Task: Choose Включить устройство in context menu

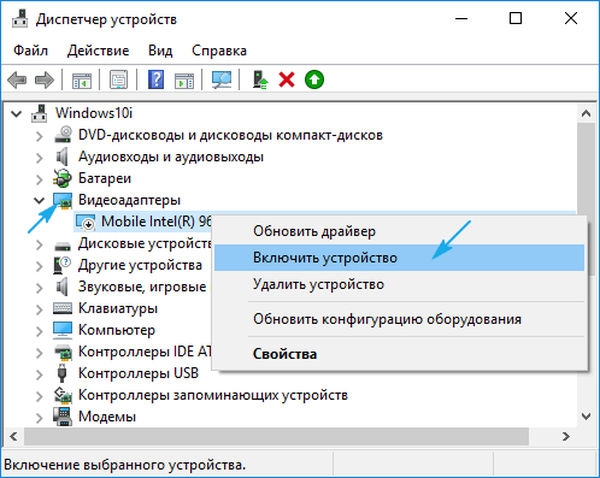Action: [x=325, y=257]
